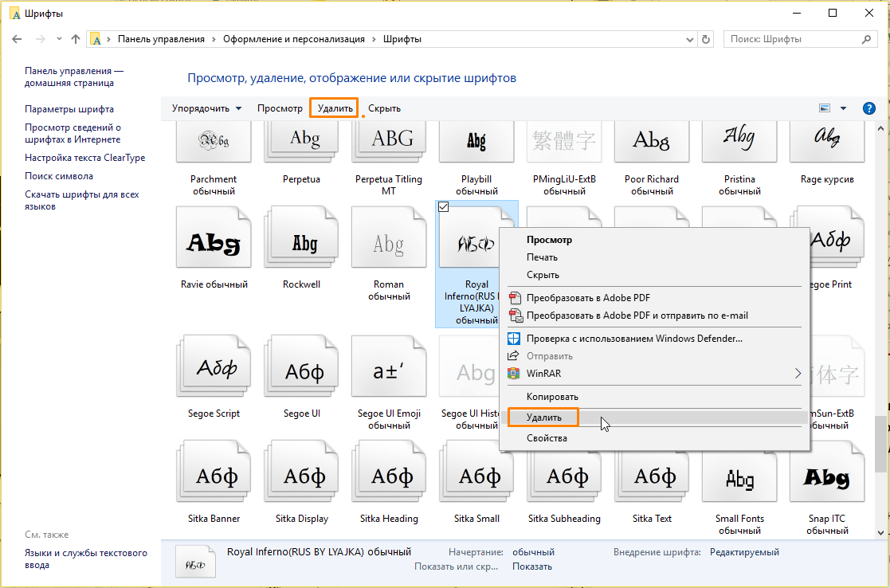Click the vertical scrollbar thumb
This screenshot has height=588, width=890.
880,444
